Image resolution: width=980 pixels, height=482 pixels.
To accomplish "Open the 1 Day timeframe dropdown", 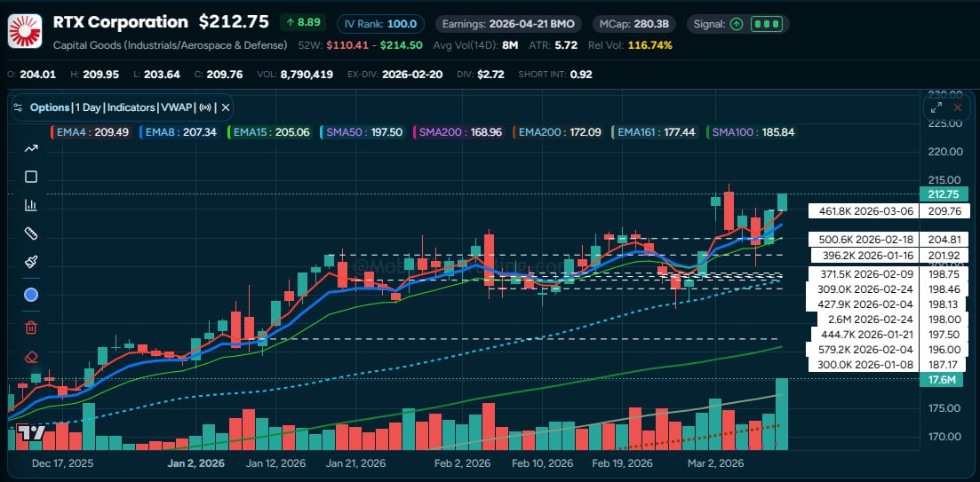I will 88,107.
